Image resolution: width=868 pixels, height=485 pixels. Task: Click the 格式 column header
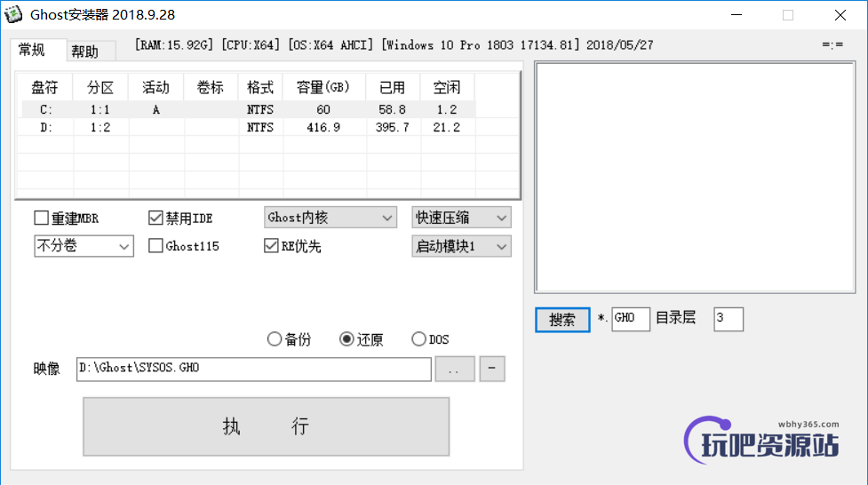click(260, 87)
